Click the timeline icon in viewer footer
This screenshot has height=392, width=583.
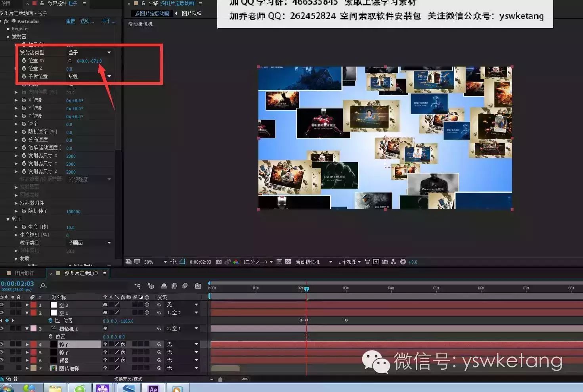[384, 262]
